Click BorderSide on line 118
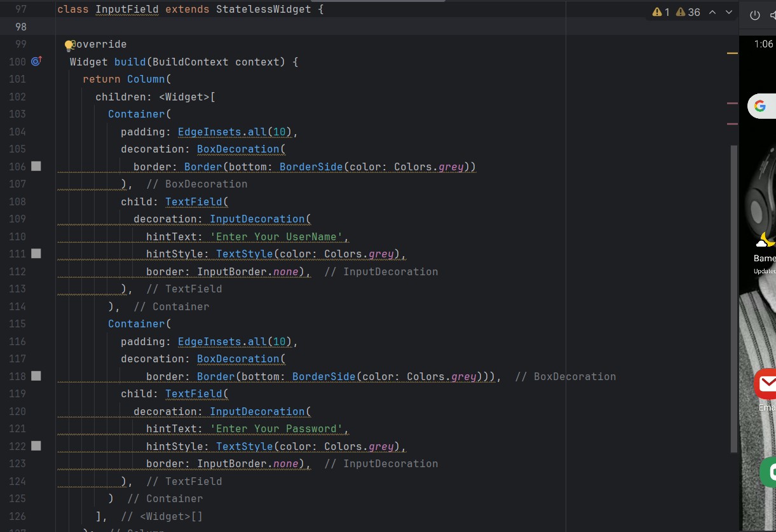Image resolution: width=776 pixels, height=532 pixels. [x=324, y=377]
